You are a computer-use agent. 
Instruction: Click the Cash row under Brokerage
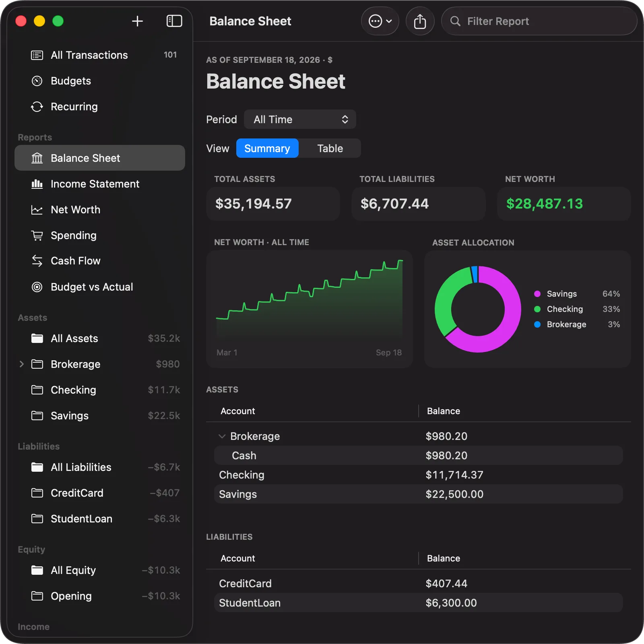pyautogui.click(x=419, y=456)
